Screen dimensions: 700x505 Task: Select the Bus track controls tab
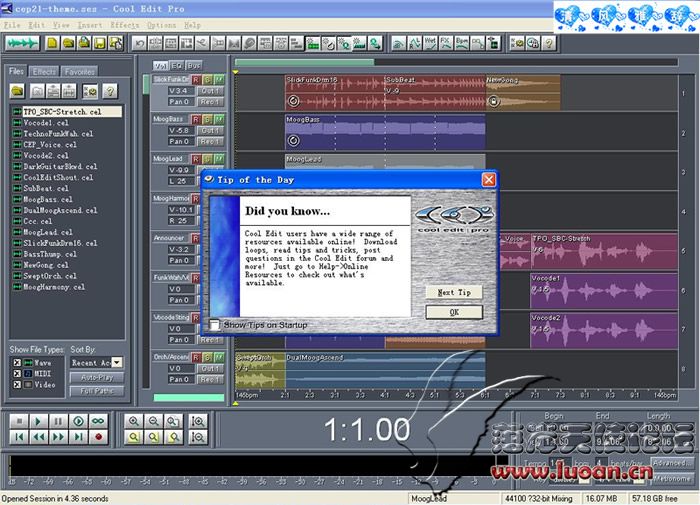pyautogui.click(x=194, y=66)
